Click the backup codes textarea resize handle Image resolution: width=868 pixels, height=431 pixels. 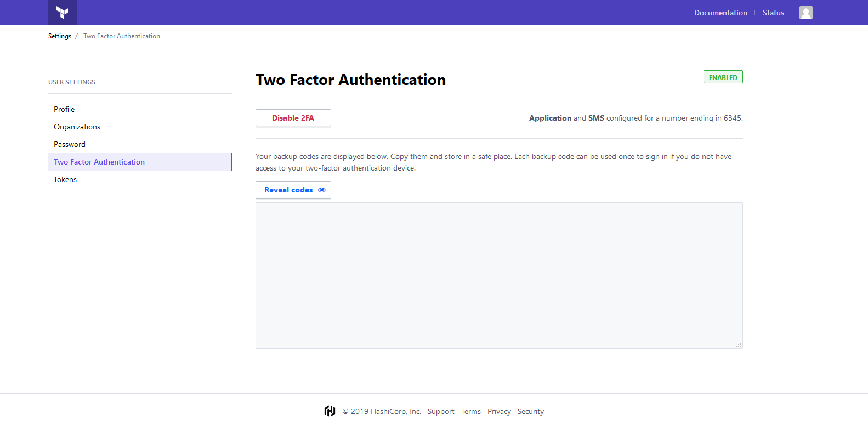(x=739, y=345)
